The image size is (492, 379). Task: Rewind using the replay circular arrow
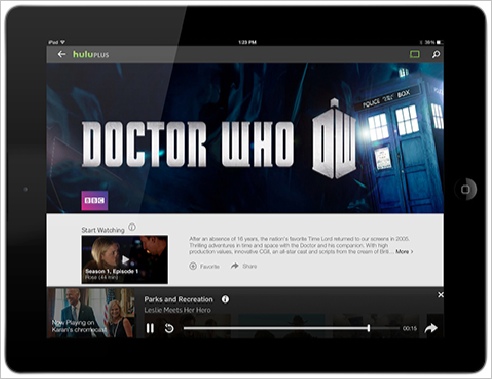[x=169, y=328]
